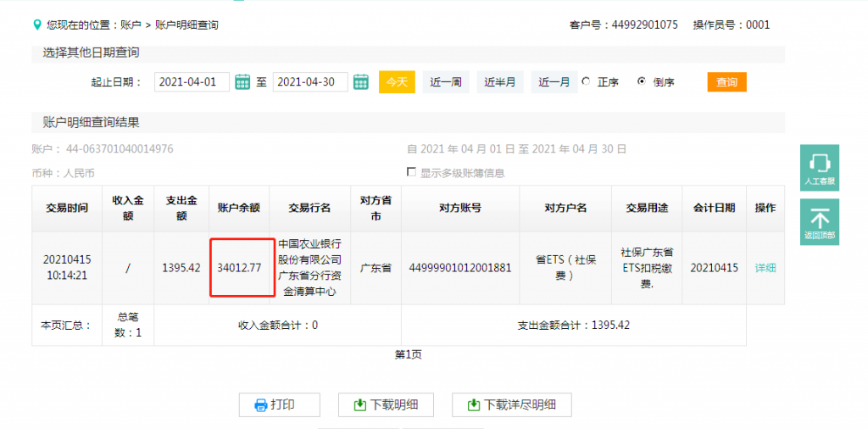Select 正序 ascending order radio
This screenshot has width=868, height=429.
point(586,81)
